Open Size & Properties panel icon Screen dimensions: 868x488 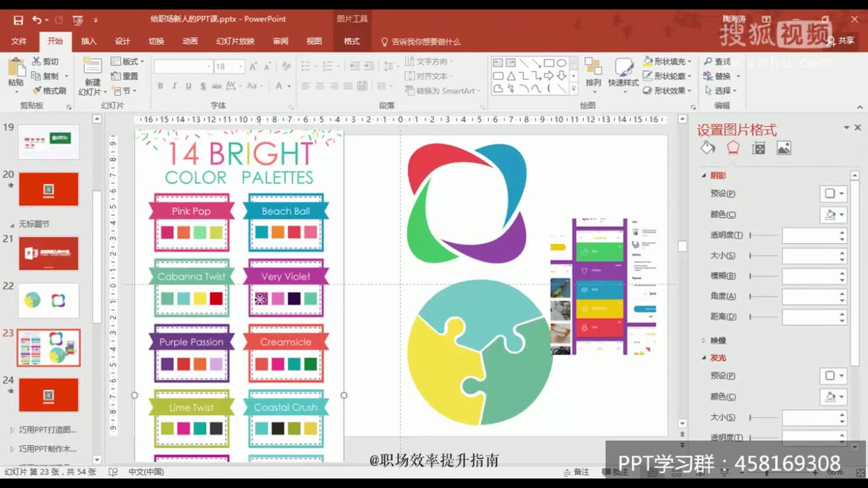(x=758, y=148)
